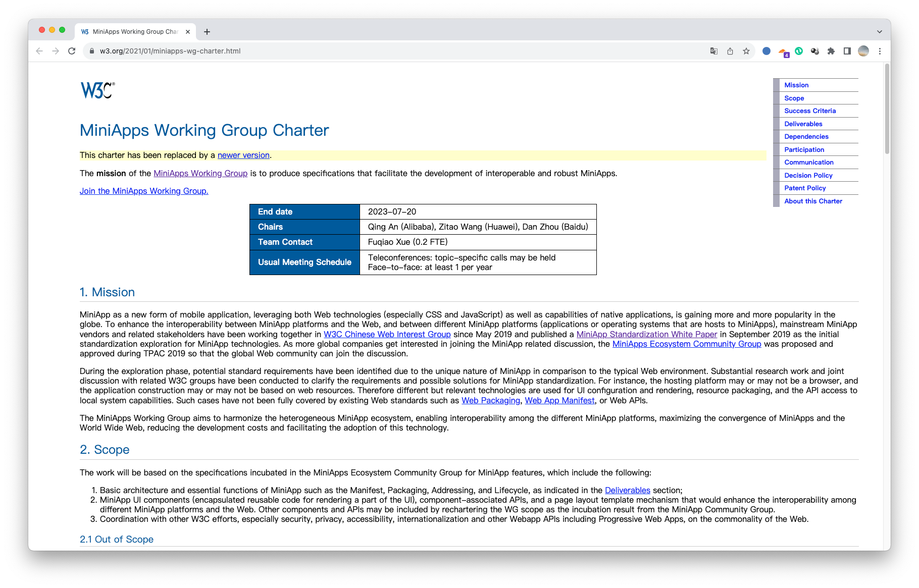Viewport: 919px width, 588px height.
Task: Reload the page with the refresh icon
Action: tap(72, 51)
